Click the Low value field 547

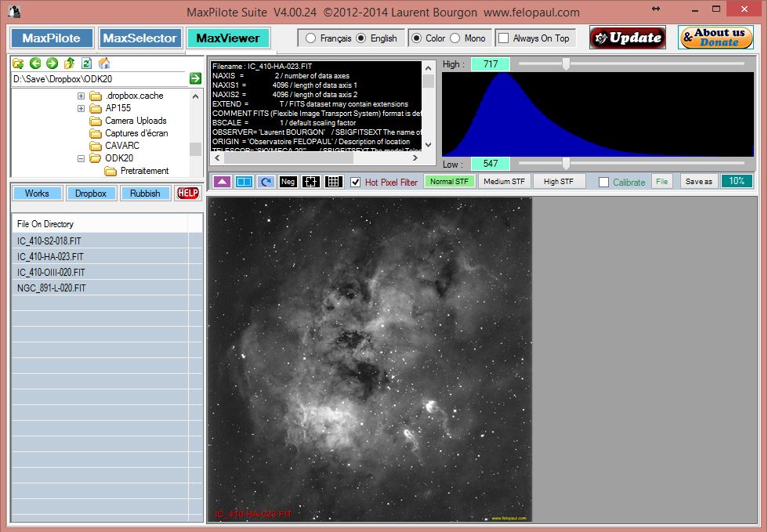click(x=491, y=164)
